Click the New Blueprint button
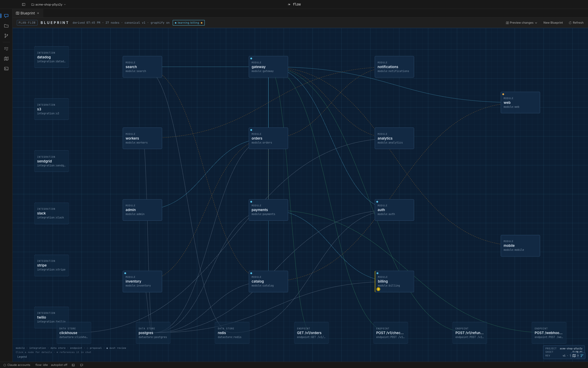 [553, 23]
